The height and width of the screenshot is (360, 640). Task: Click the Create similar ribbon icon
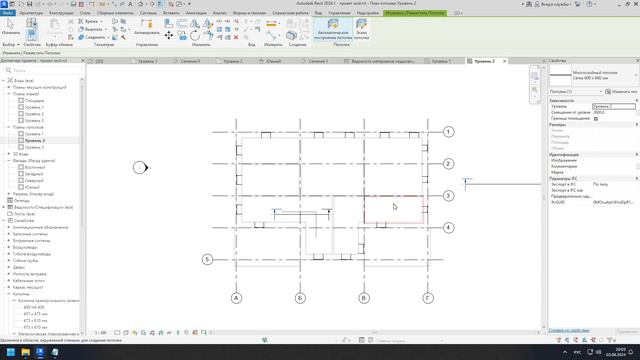coord(291,36)
